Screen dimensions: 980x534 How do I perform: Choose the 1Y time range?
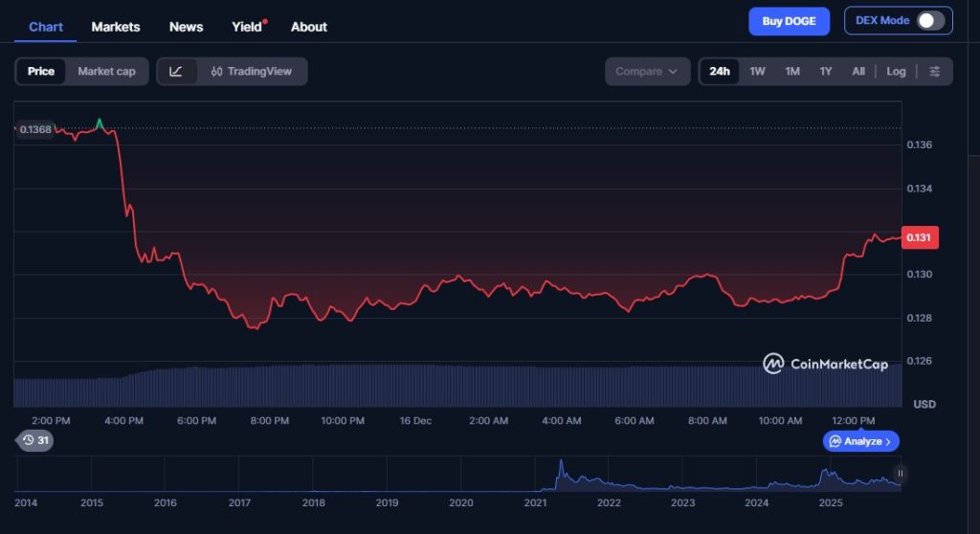825,72
